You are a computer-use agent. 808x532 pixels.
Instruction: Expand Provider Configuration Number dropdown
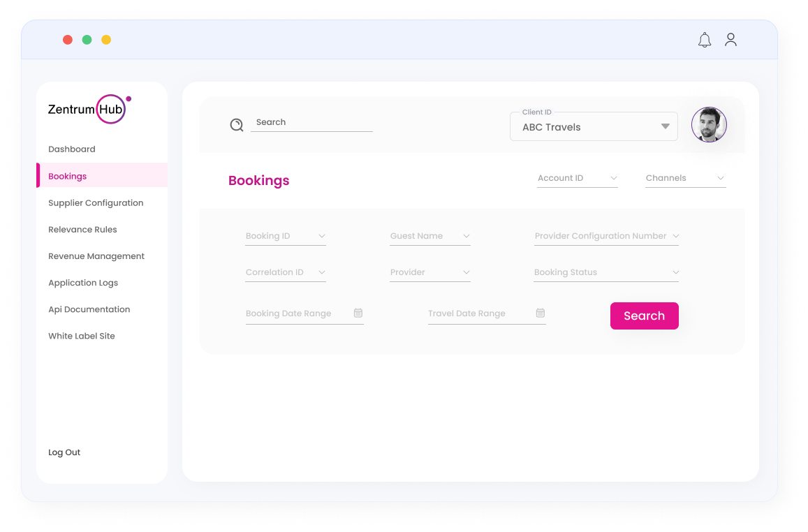[606, 236]
